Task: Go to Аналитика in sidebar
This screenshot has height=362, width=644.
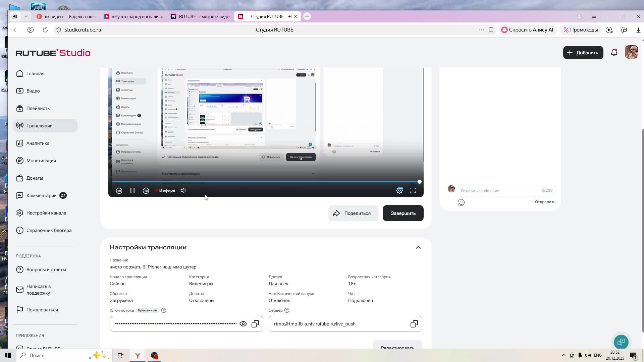Action: pos(38,143)
